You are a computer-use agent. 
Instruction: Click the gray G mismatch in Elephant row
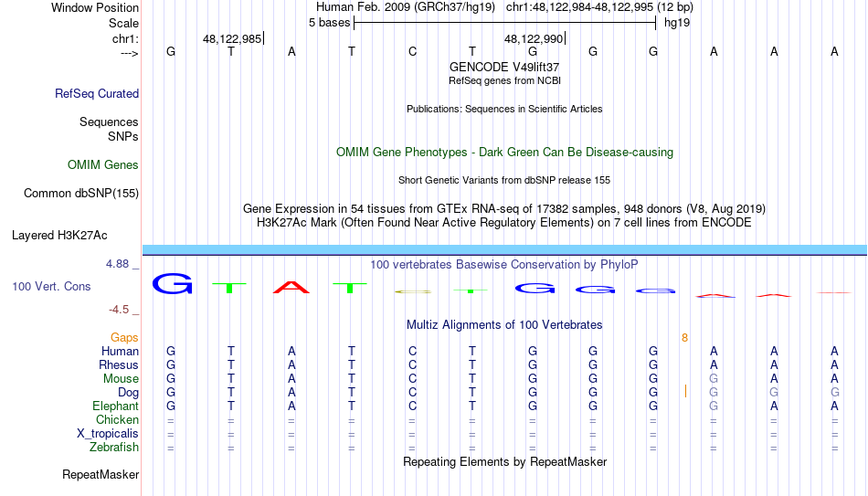pos(714,406)
